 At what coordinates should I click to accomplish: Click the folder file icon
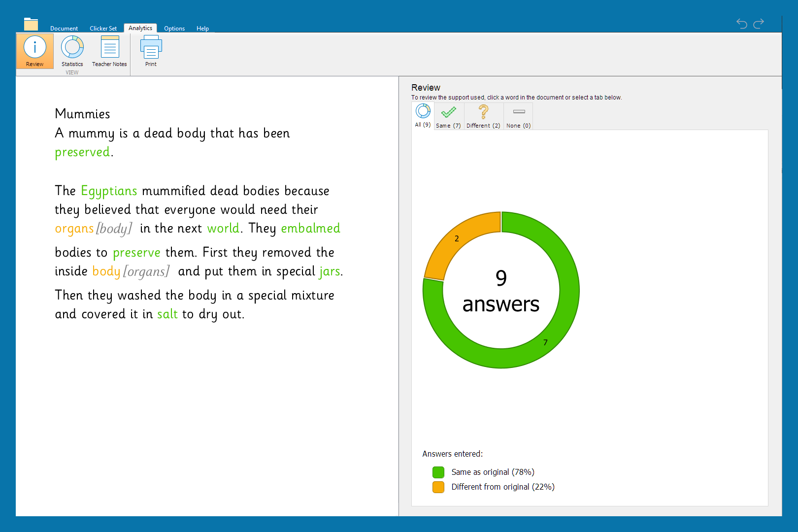(x=31, y=24)
